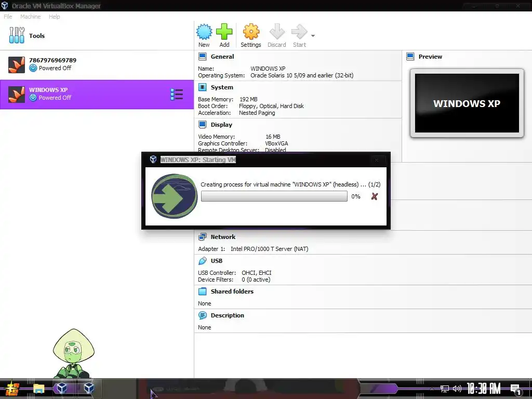The height and width of the screenshot is (399, 532).
Task: Expand the Start button dropdown arrow
Action: [313, 36]
